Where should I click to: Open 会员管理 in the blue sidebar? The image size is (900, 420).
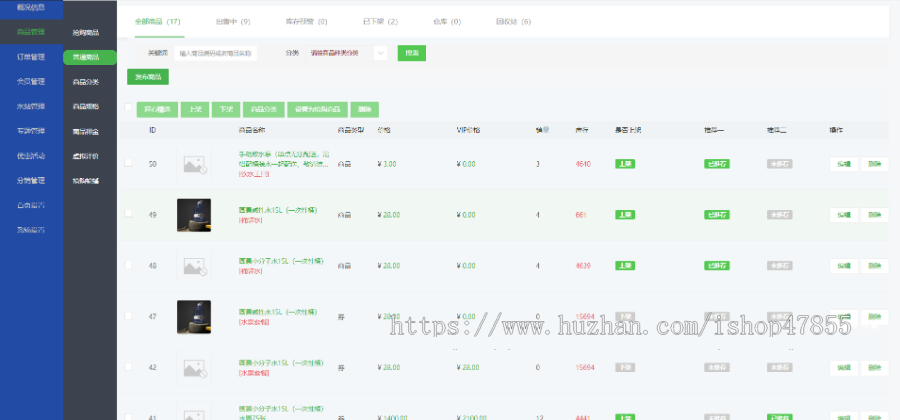(x=32, y=81)
